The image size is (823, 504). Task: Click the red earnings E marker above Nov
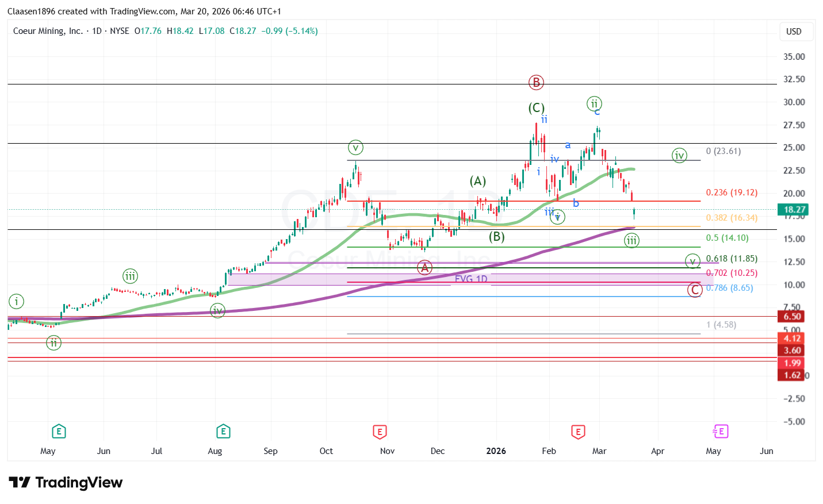click(380, 432)
